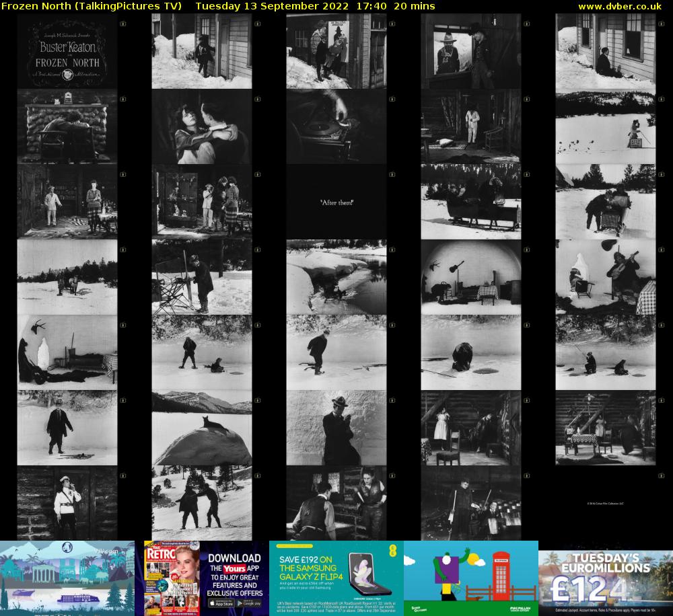Image resolution: width=673 pixels, height=616 pixels.
Task: Click the icon beside the cowboy-at-window frame
Action: pos(527,24)
